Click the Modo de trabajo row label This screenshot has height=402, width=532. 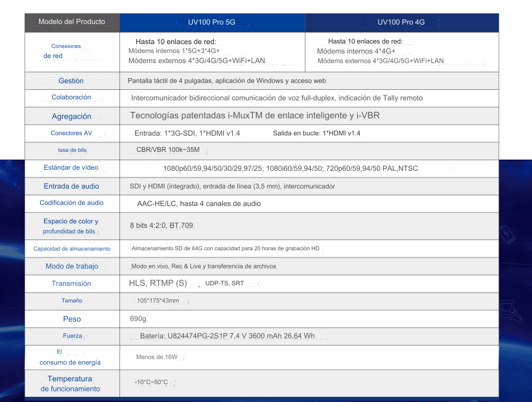pyautogui.click(x=71, y=266)
